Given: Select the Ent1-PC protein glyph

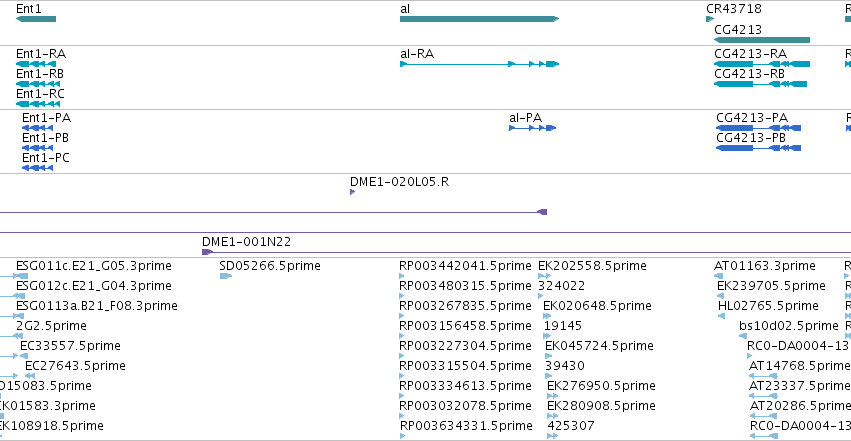Looking at the screenshot, I should pyautogui.click(x=37, y=168).
